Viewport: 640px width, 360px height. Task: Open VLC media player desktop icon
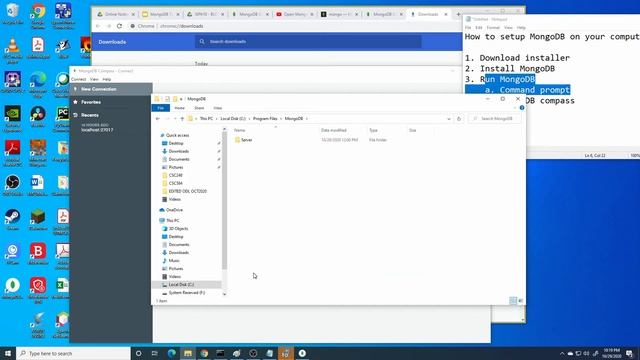tap(13, 51)
